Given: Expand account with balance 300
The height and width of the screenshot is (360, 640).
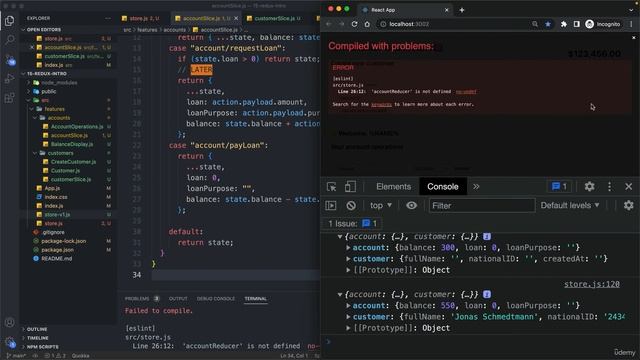Looking at the screenshot, I should [x=348, y=248].
